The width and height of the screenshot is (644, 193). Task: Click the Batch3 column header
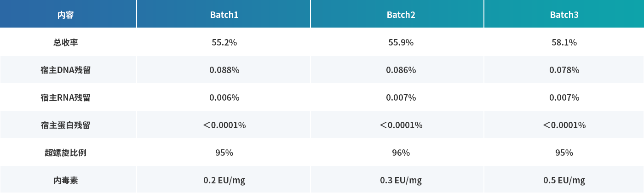564,15
